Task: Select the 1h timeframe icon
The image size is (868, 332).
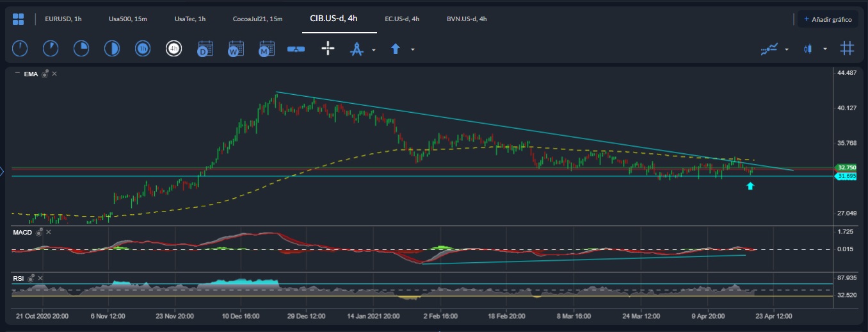Action: 142,49
